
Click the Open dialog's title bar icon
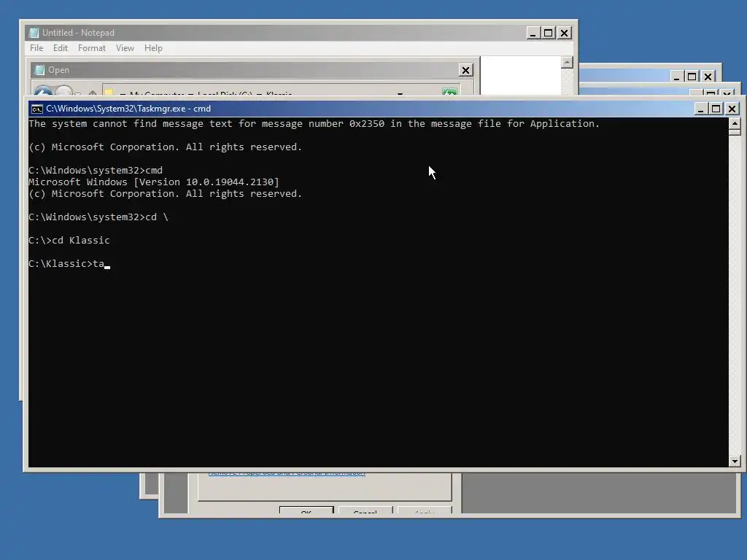pyautogui.click(x=39, y=70)
